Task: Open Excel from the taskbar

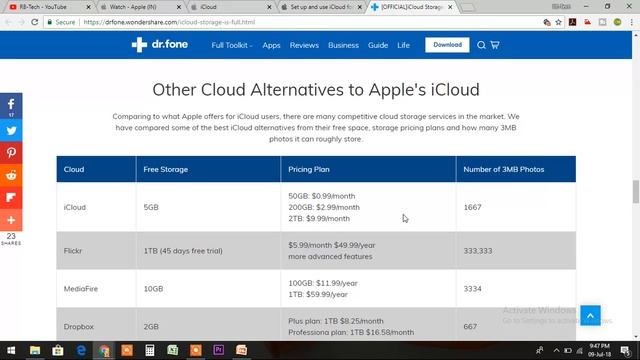Action: (x=173, y=350)
